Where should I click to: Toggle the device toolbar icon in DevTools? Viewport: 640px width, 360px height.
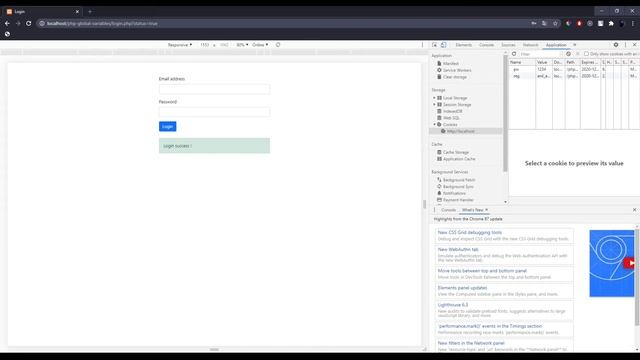pyautogui.click(x=444, y=45)
